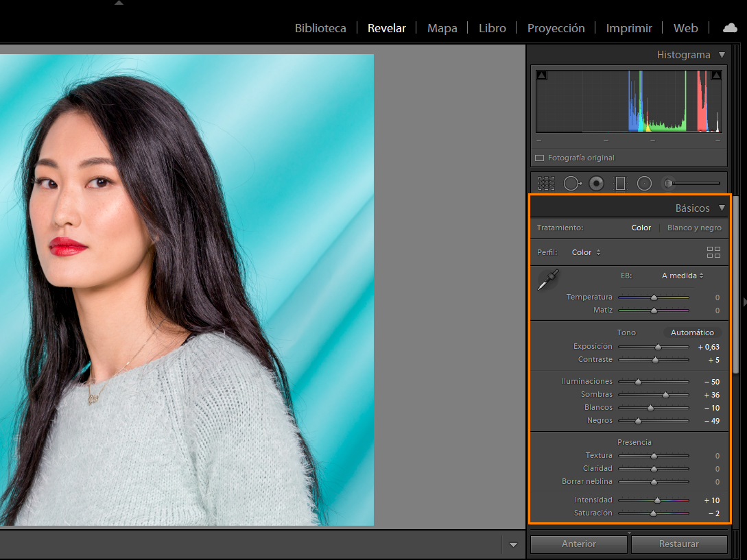747x560 pixels.
Task: Select the Crop overlay tool
Action: pyautogui.click(x=546, y=183)
